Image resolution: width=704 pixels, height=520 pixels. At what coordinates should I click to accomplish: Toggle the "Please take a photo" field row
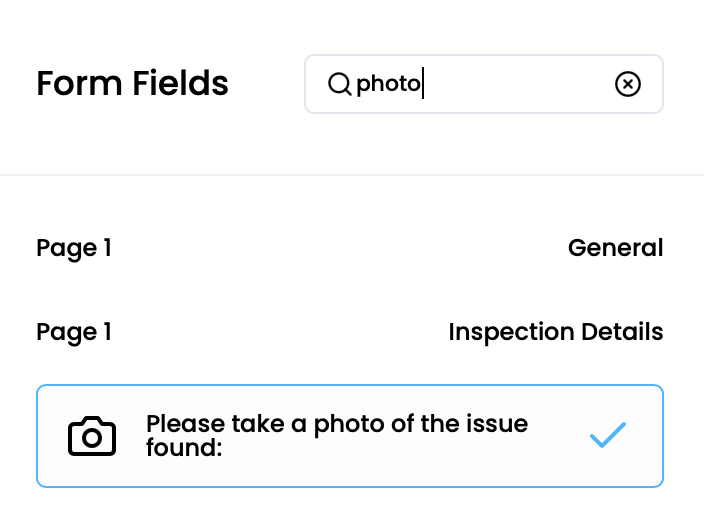click(349, 436)
